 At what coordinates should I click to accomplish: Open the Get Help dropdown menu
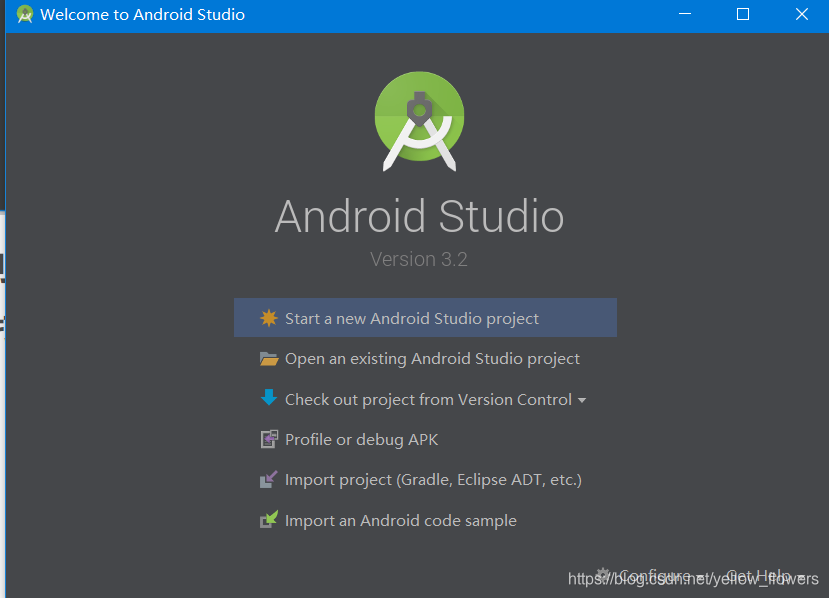(x=765, y=575)
